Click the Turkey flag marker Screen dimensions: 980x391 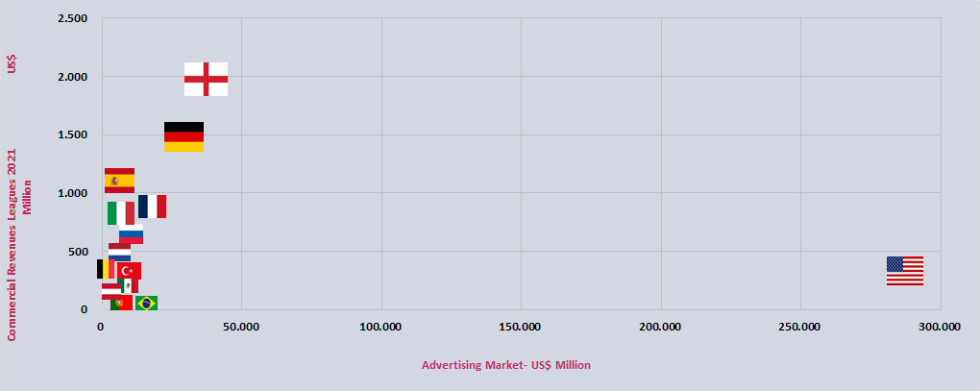tap(129, 271)
